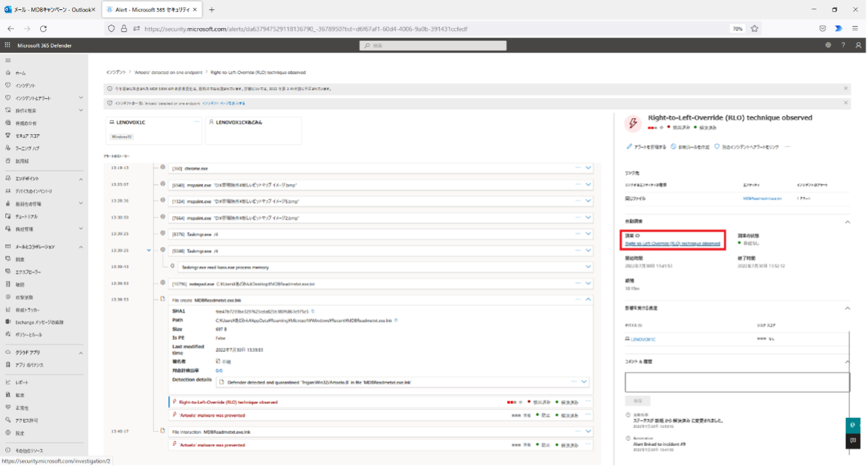
Task: Open 設定 in the sidebar
Action: point(19,433)
